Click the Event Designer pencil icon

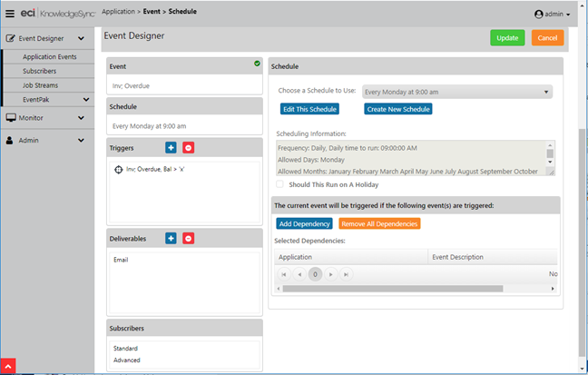[x=10, y=38]
